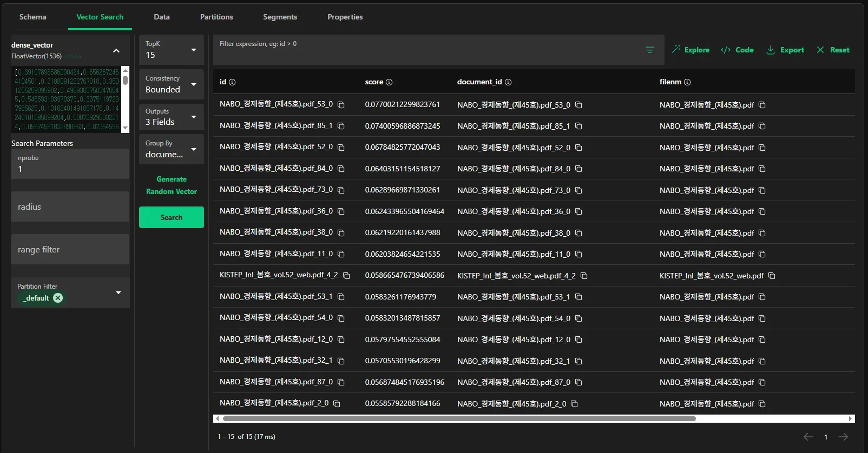Copy id NABO pdf_85_1 value
This screenshot has height=453, width=868.
341,126
